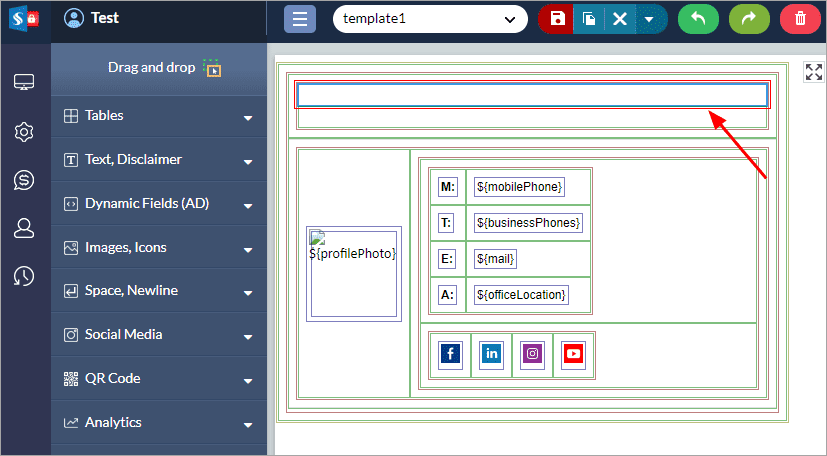Expand the Dynamic Fields (AD) section
This screenshot has height=456, width=827.
click(159, 204)
